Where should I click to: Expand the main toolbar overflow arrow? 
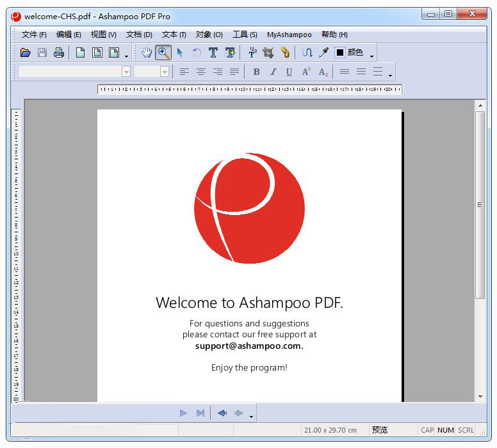point(372,56)
